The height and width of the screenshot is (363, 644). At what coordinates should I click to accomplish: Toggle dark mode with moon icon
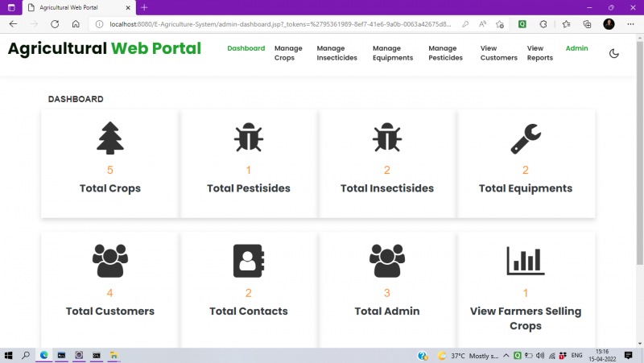(614, 53)
